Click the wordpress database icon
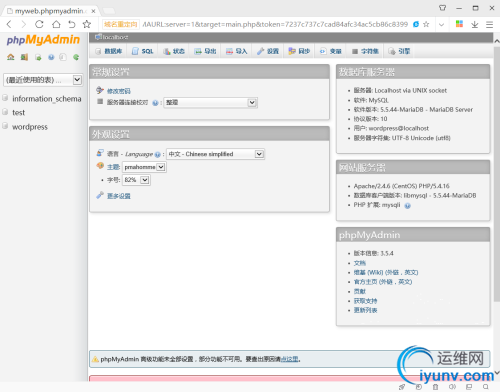This screenshot has height=392, width=500. coord(5,126)
